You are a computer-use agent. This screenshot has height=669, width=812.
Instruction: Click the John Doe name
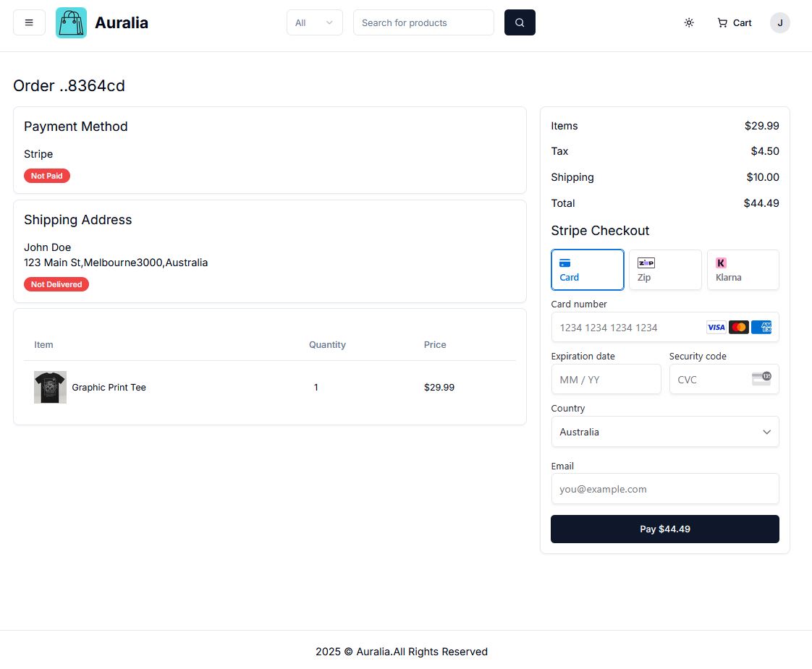point(47,247)
